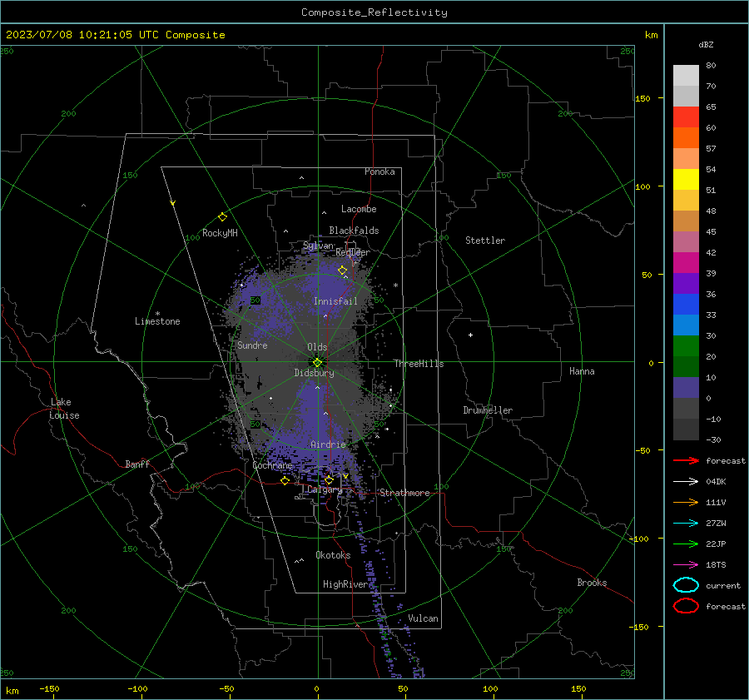Click the yellow diamond marker near RockyMH
This screenshot has height=700, width=749.
222,217
